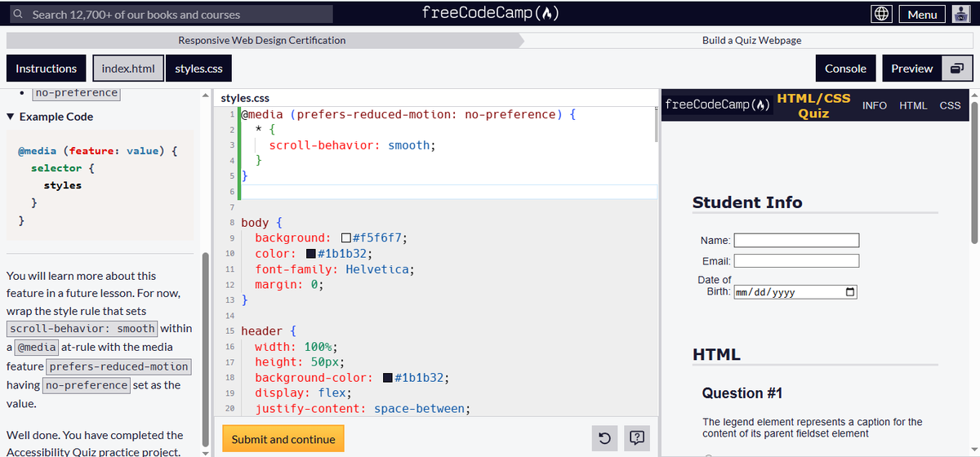Click the 'Student Info' heading in preview
Screen dimensions: 980x457
point(747,202)
